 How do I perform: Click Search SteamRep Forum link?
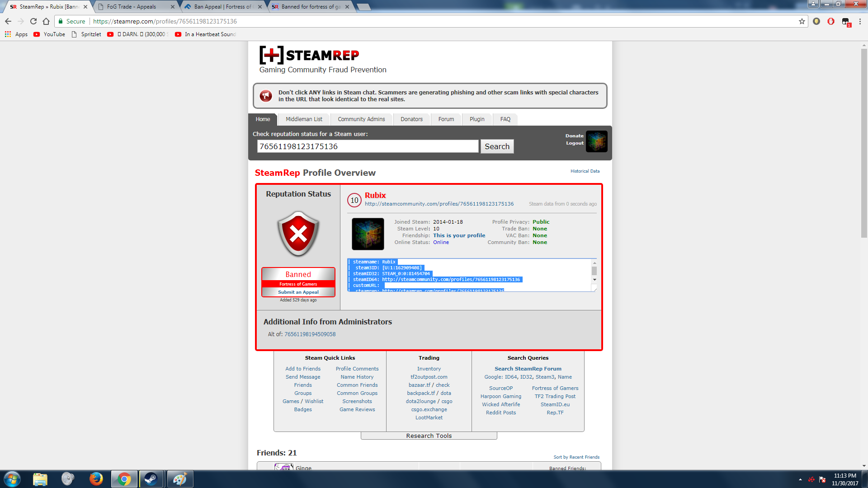click(528, 369)
